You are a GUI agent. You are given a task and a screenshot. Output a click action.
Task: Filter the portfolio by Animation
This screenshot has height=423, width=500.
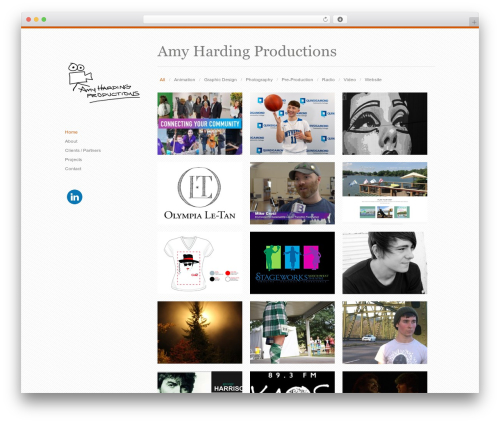point(184,80)
